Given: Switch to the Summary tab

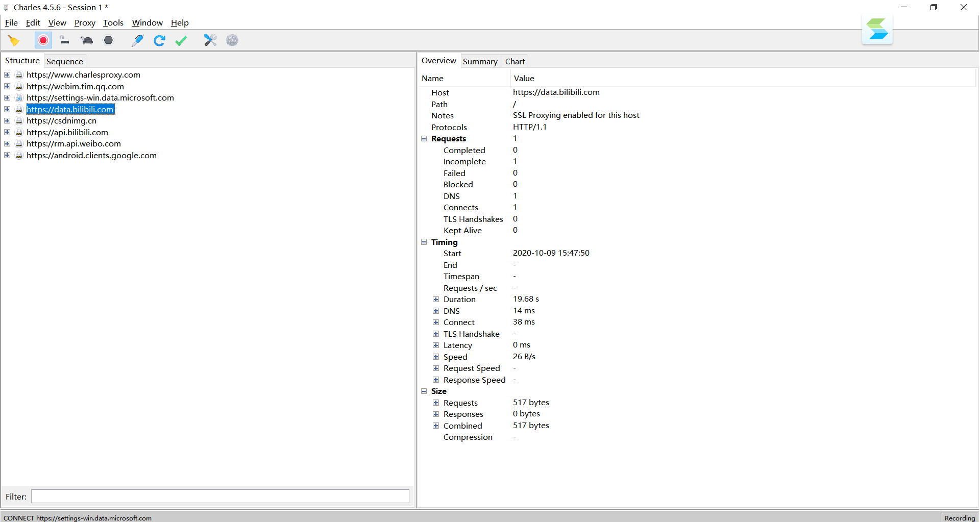Looking at the screenshot, I should click(x=480, y=61).
